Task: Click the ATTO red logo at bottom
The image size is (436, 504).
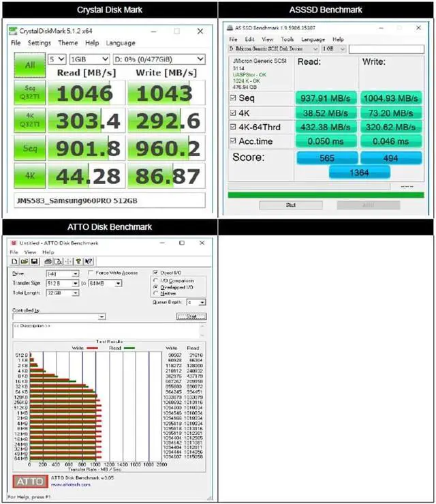Action: [30, 481]
